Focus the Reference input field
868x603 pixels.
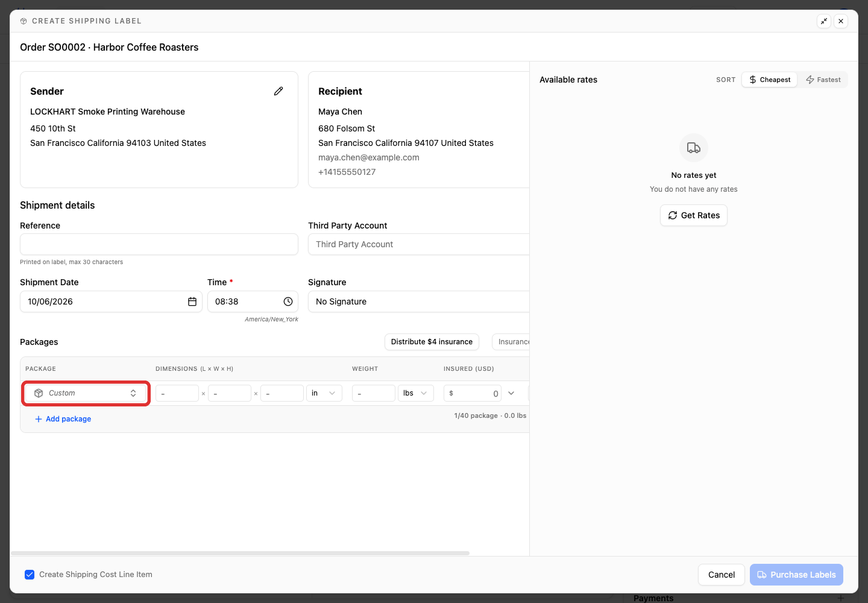(x=159, y=244)
